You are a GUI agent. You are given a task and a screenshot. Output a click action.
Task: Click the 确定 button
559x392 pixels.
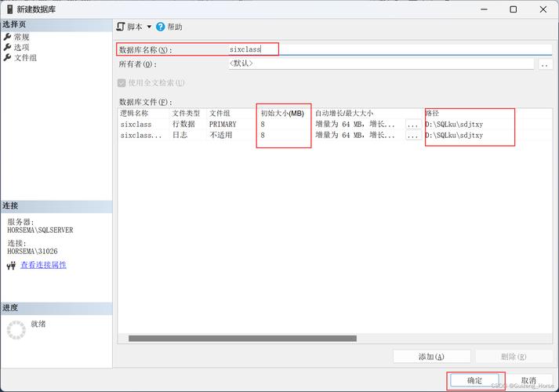[x=475, y=380]
